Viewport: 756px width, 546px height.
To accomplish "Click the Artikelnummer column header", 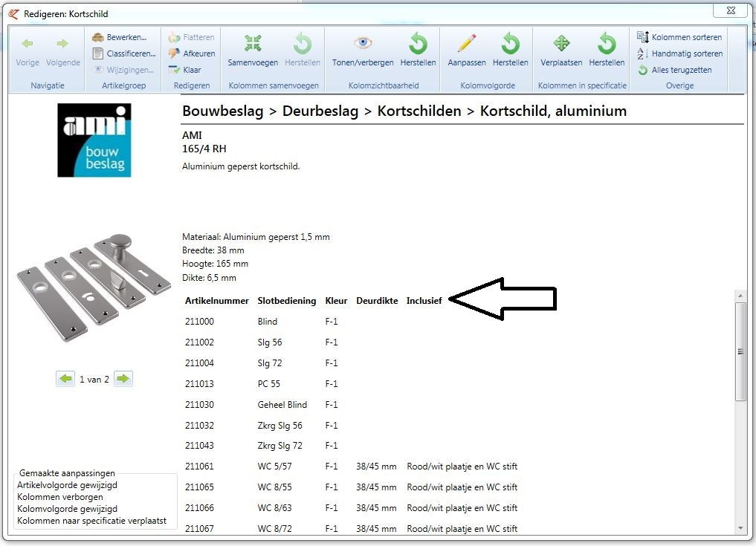I will point(217,301).
